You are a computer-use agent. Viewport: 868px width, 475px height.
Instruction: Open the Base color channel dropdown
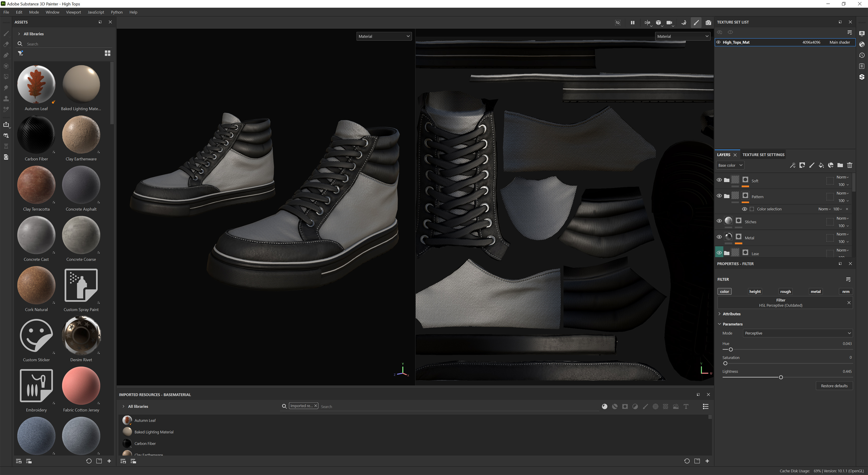730,165
